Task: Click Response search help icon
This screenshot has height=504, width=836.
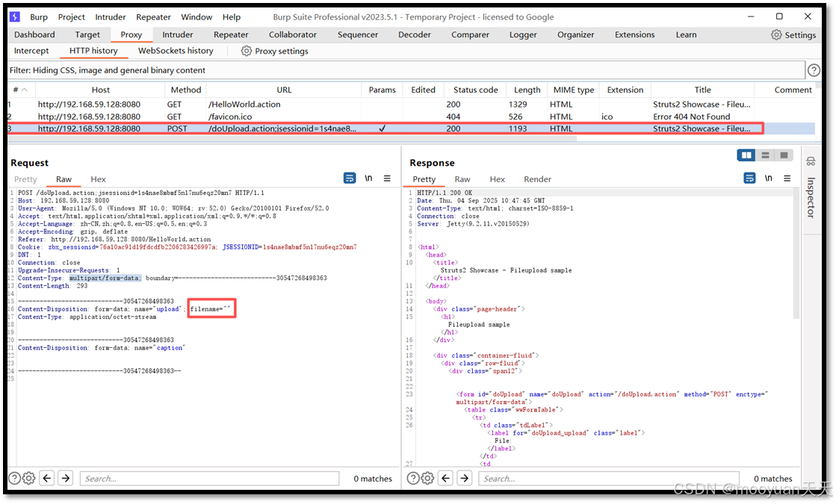Action: pos(413,479)
